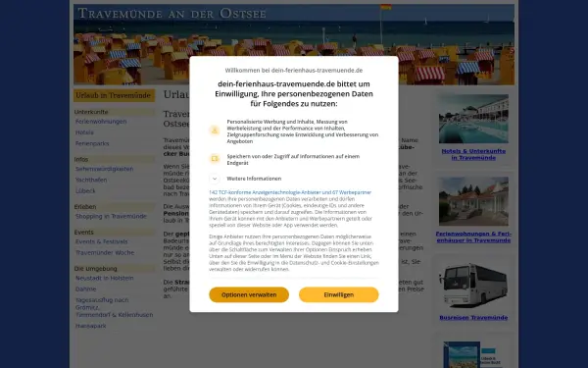Viewport: 588px width, 368px height.
Task: Open Dahme sidebar link
Action: pos(86,289)
